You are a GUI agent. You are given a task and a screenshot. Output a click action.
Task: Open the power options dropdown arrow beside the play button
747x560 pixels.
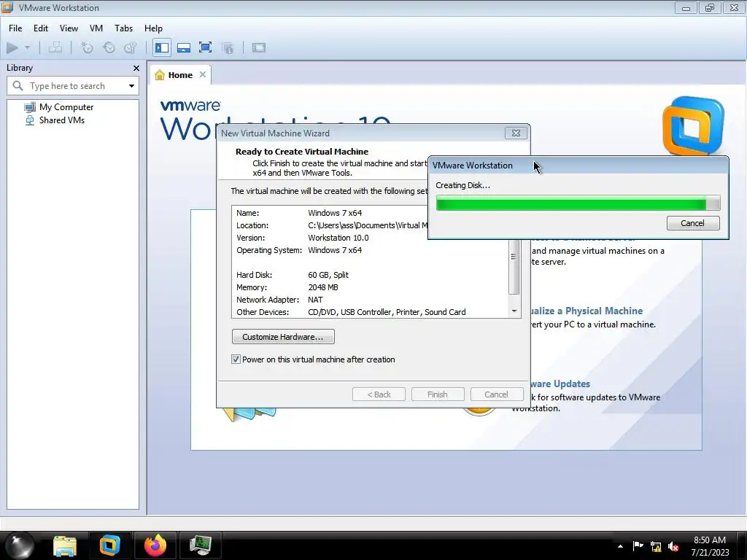point(27,47)
